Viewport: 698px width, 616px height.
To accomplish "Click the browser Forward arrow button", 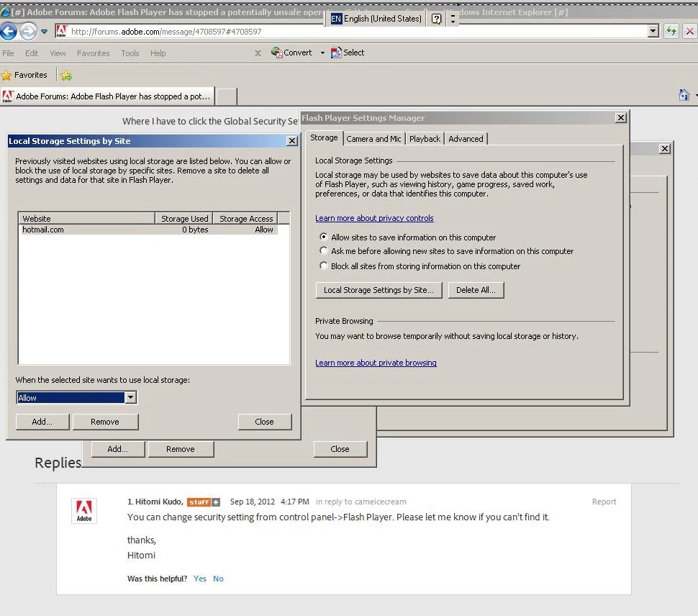I will point(29,32).
